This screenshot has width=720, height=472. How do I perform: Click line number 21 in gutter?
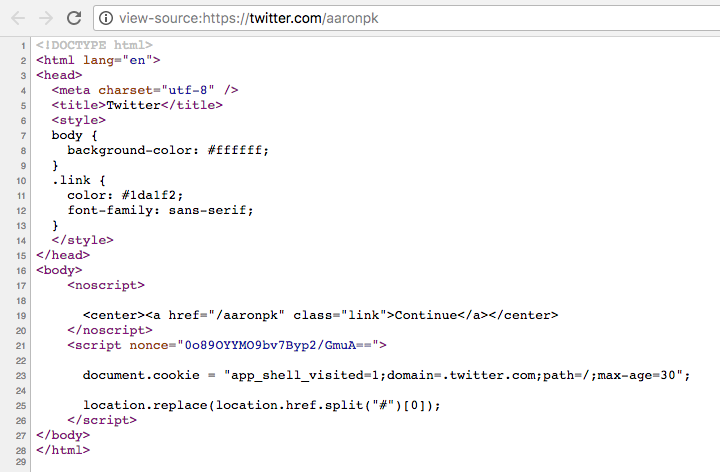coord(21,346)
